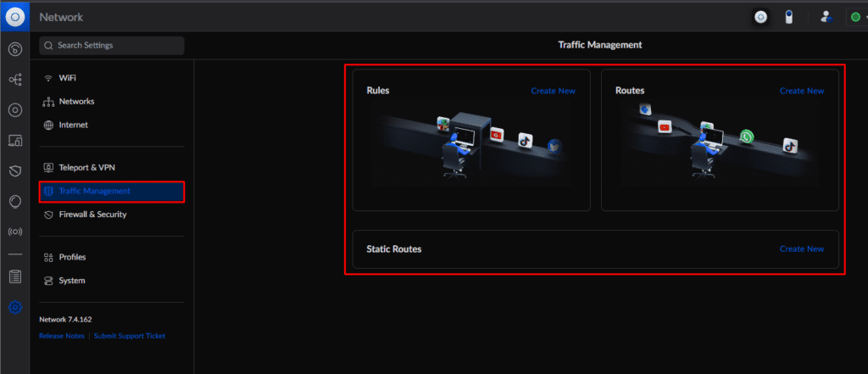
Task: Click the Traffic Management page title
Action: click(600, 46)
